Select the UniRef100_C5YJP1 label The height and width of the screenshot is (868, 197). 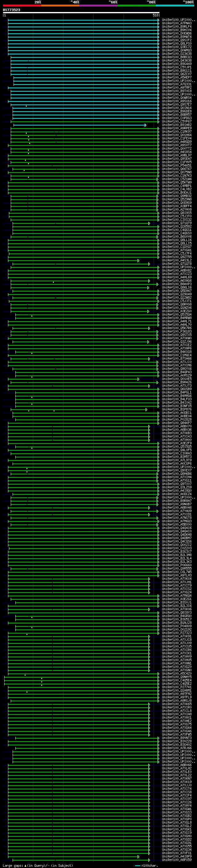(x=176, y=67)
